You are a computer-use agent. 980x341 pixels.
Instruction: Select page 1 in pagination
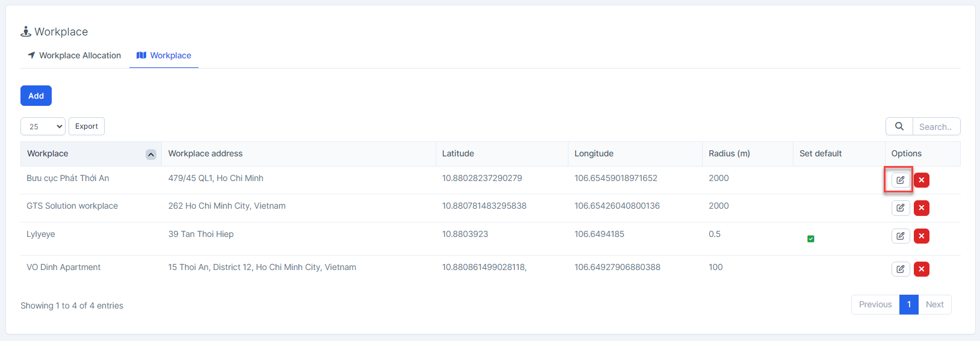908,304
